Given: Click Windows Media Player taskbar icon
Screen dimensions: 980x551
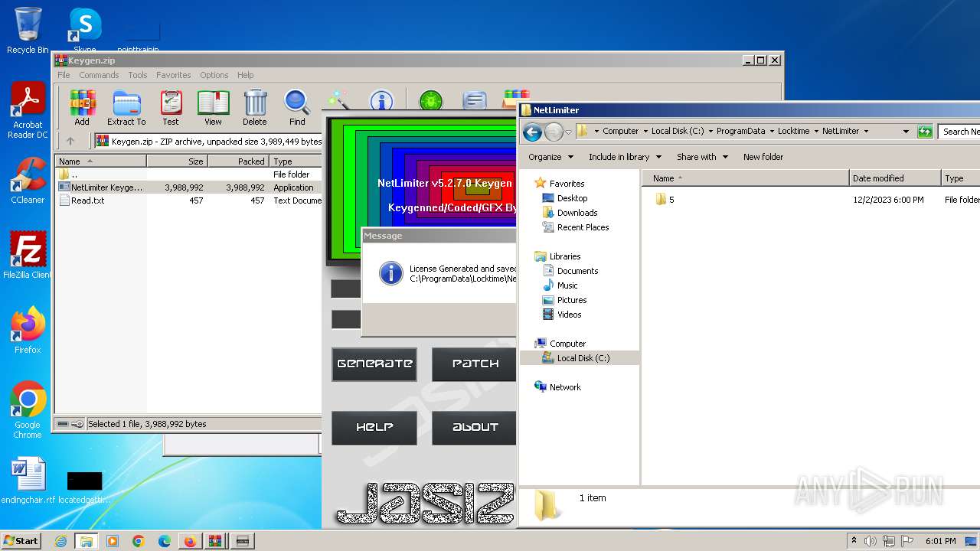Looking at the screenshot, I should pos(113,541).
